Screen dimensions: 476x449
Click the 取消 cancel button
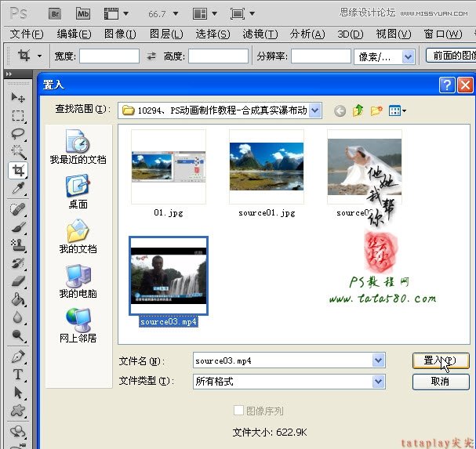pyautogui.click(x=441, y=382)
